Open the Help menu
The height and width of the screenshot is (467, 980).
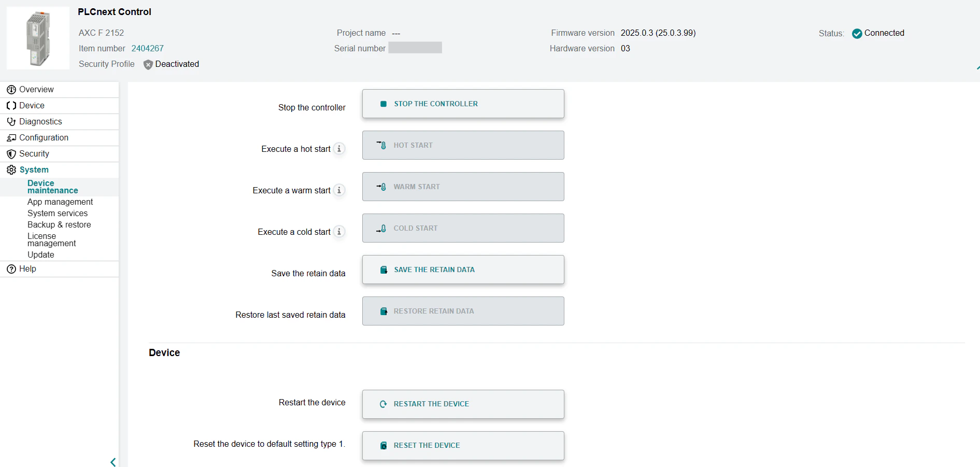(x=59, y=269)
